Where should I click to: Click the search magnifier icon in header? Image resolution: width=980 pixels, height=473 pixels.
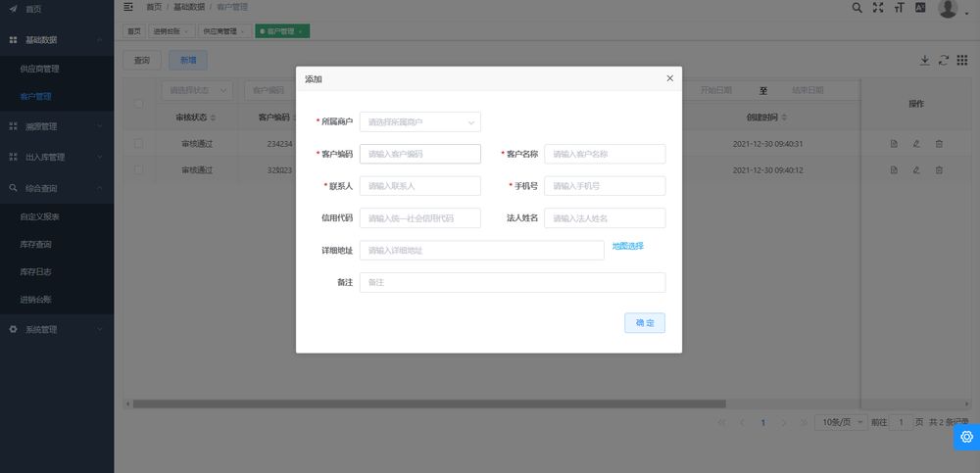click(x=857, y=8)
